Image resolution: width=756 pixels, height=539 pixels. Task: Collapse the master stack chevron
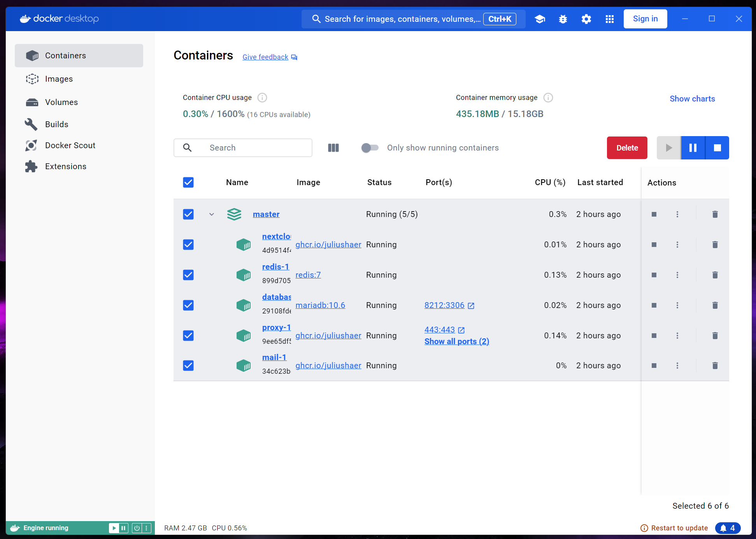click(x=212, y=214)
